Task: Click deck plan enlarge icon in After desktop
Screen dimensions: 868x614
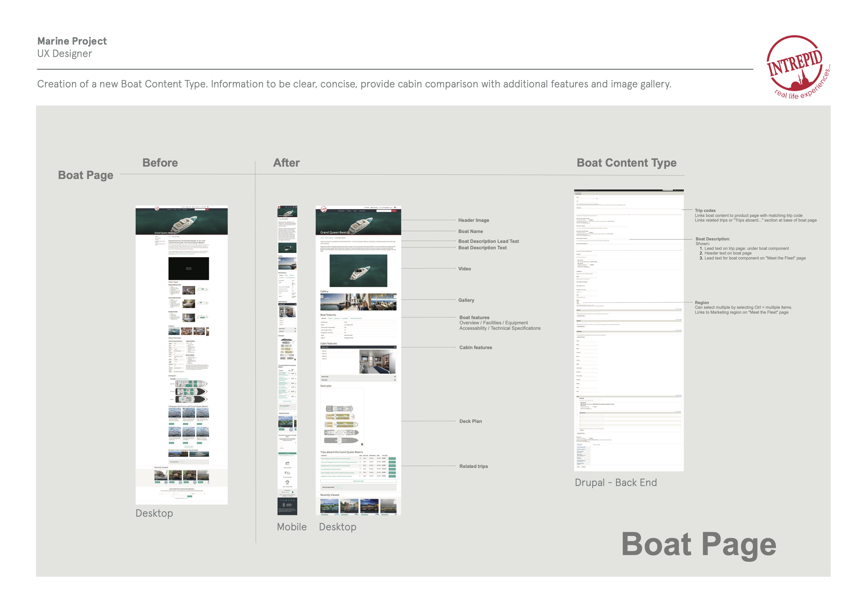Action: (x=362, y=444)
